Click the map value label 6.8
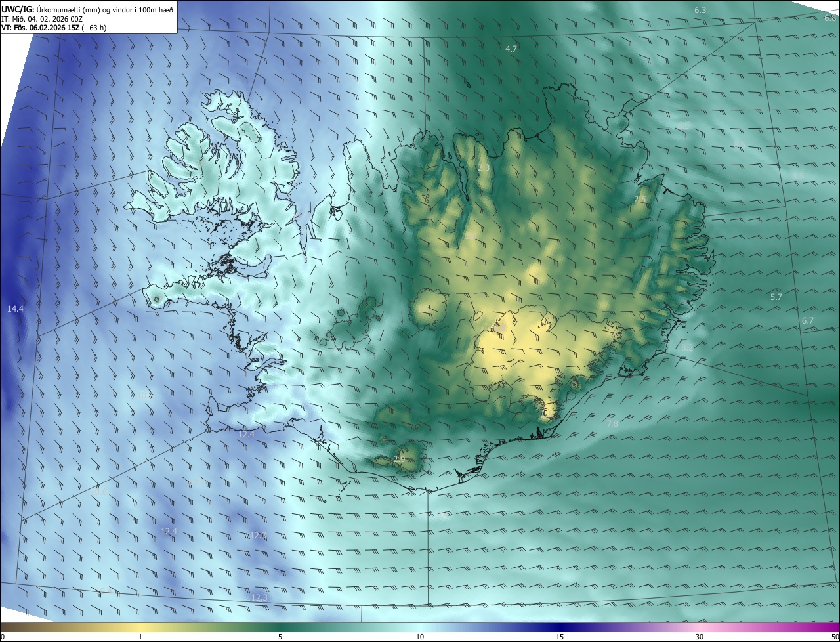Screen dimensions: 840x642 (830, 18)
